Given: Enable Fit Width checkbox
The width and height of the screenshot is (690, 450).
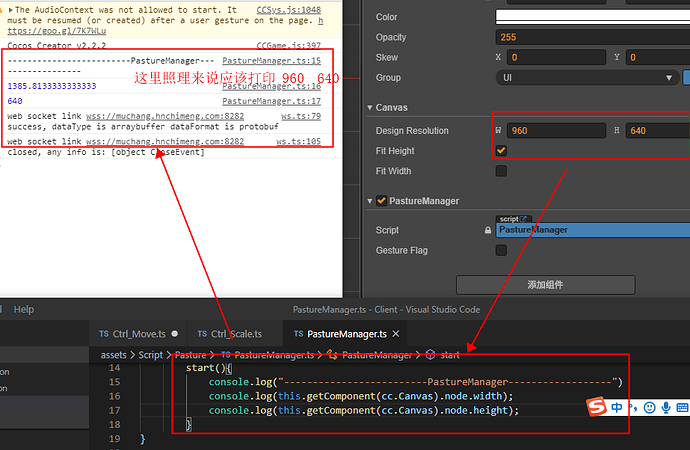Looking at the screenshot, I should point(501,171).
